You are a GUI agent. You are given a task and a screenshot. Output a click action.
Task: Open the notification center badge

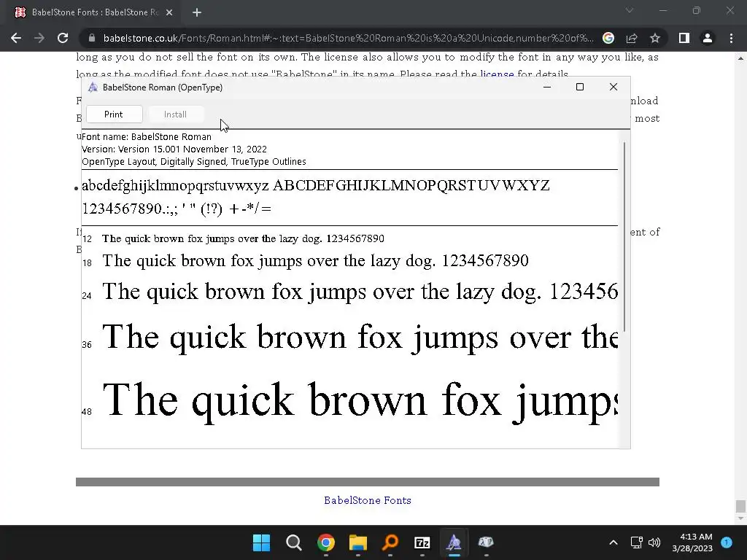tap(727, 542)
